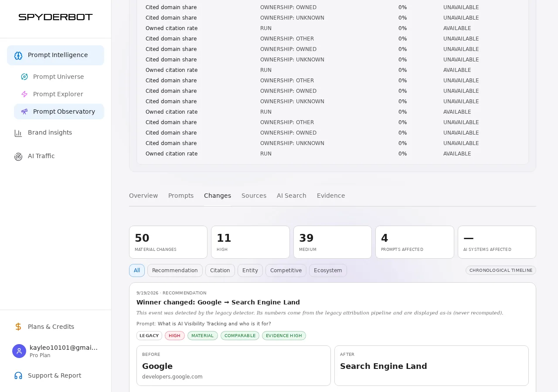The width and height of the screenshot is (558, 392).
Task: Open the kayleo10101 account menu
Action: click(x=55, y=351)
